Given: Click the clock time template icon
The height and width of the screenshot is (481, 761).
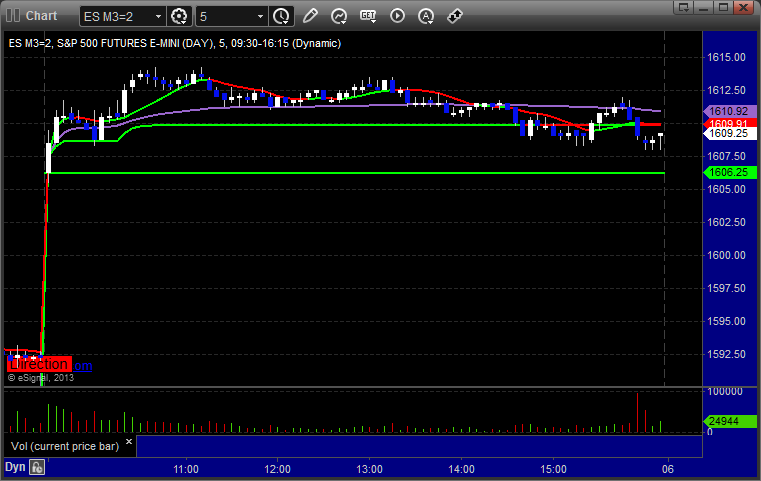Looking at the screenshot, I should tap(282, 16).
